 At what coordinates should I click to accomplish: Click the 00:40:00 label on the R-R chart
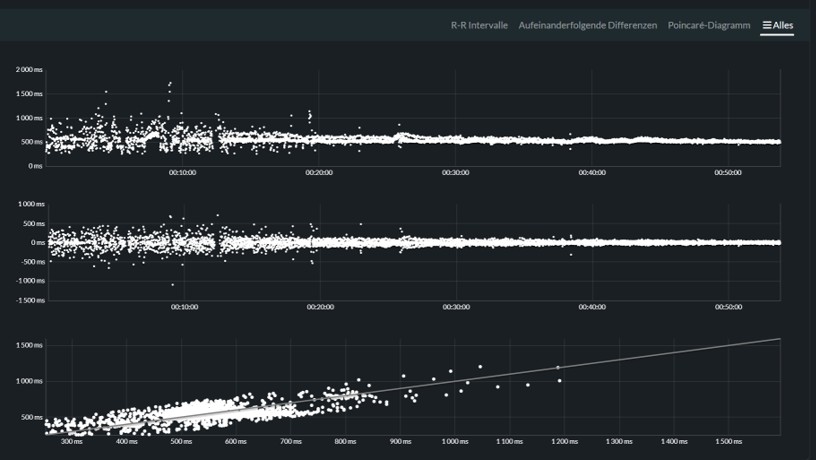592,172
